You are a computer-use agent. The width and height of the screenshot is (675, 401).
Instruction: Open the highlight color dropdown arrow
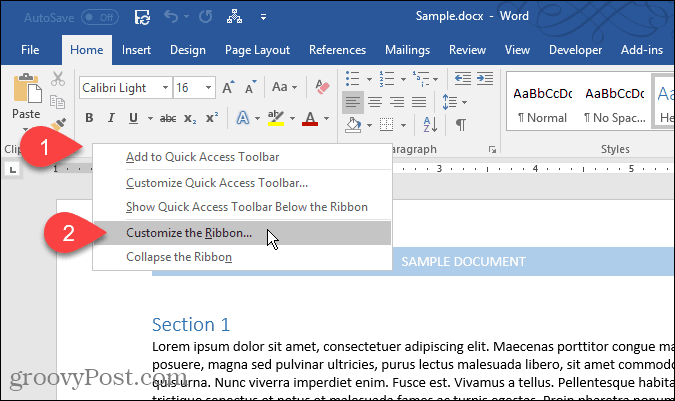292,118
